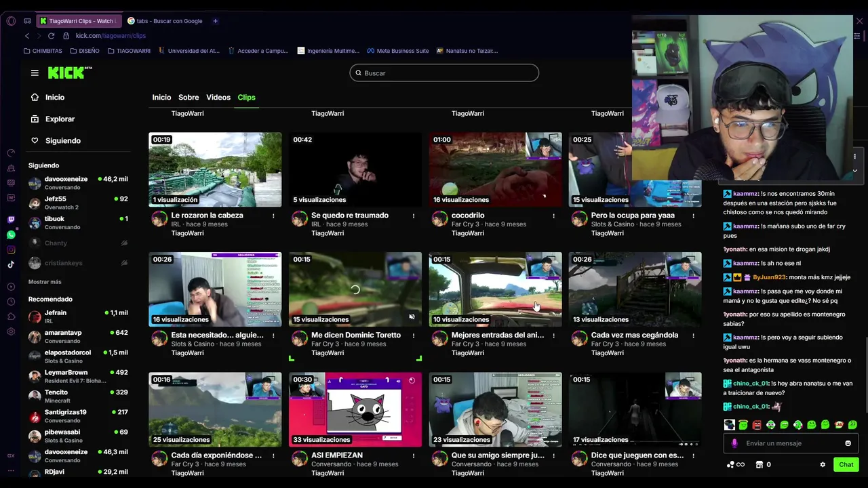
Task: Switch to the Sobre channel tab
Action: [189, 97]
